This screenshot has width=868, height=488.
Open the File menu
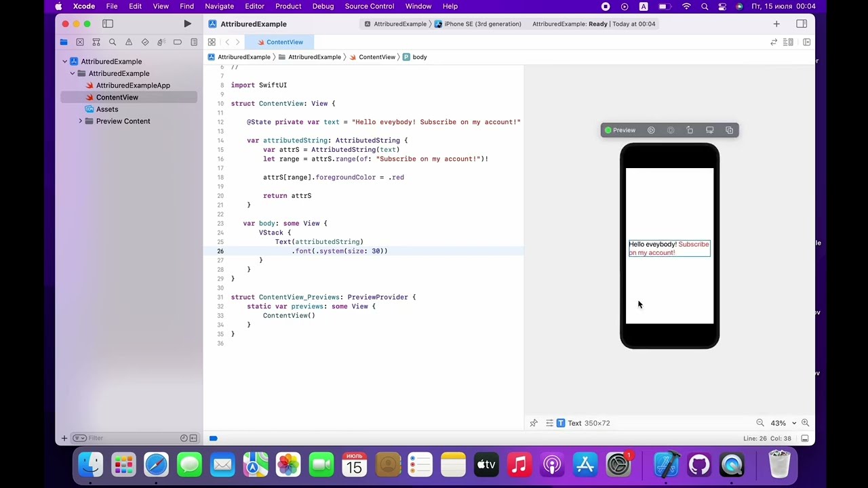pyautogui.click(x=112, y=6)
